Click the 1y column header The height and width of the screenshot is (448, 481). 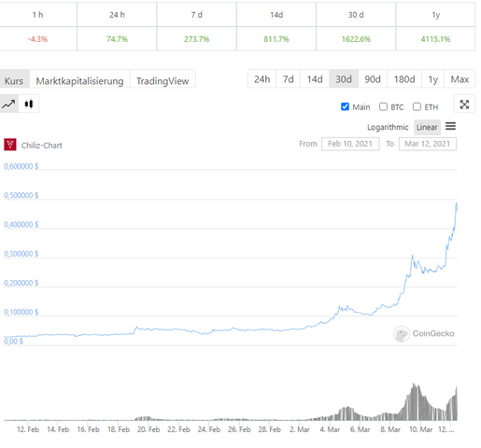click(436, 15)
